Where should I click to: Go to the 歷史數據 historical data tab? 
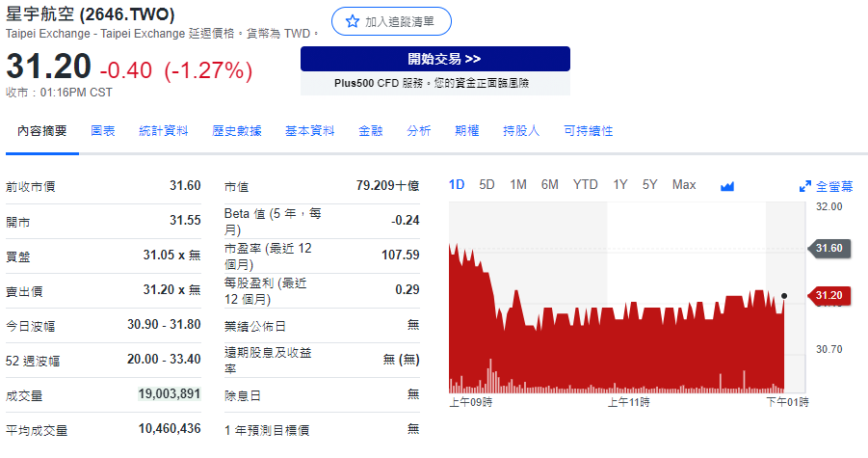[236, 131]
